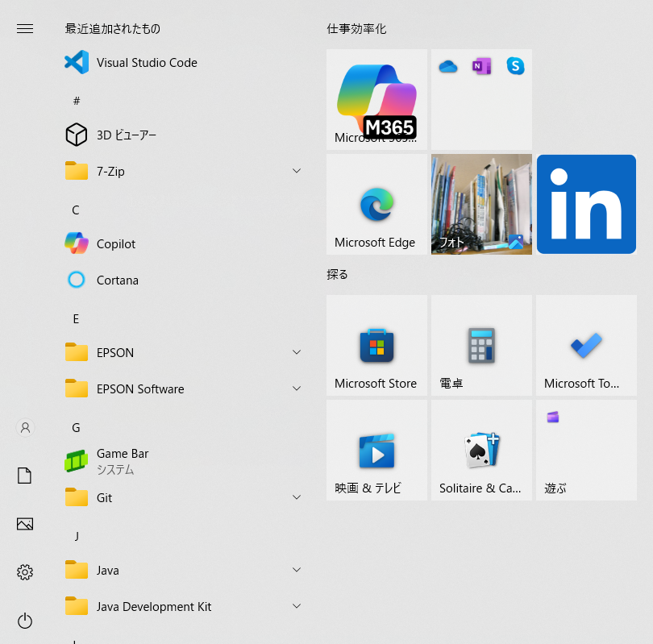Launch Visual Studio Code from recently added
The height and width of the screenshot is (644, 653).
[183, 62]
